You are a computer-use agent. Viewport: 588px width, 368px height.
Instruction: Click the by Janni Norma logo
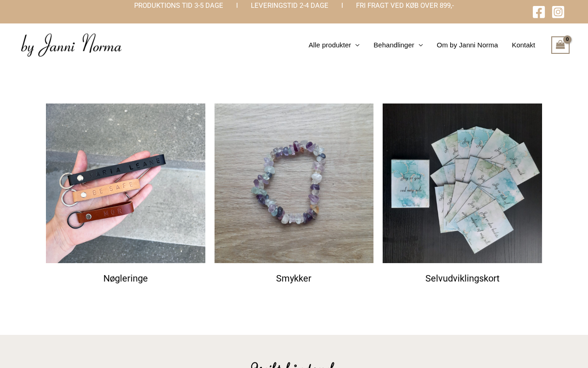click(x=71, y=45)
